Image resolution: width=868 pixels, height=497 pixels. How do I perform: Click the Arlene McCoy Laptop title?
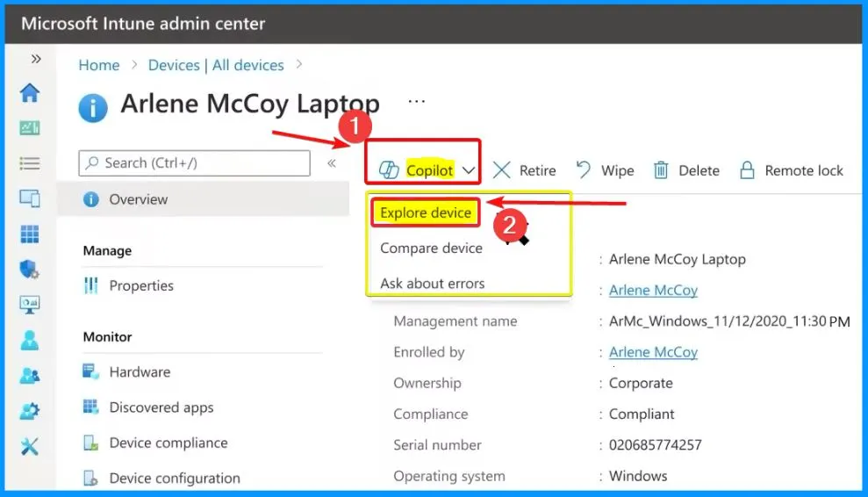coord(250,104)
